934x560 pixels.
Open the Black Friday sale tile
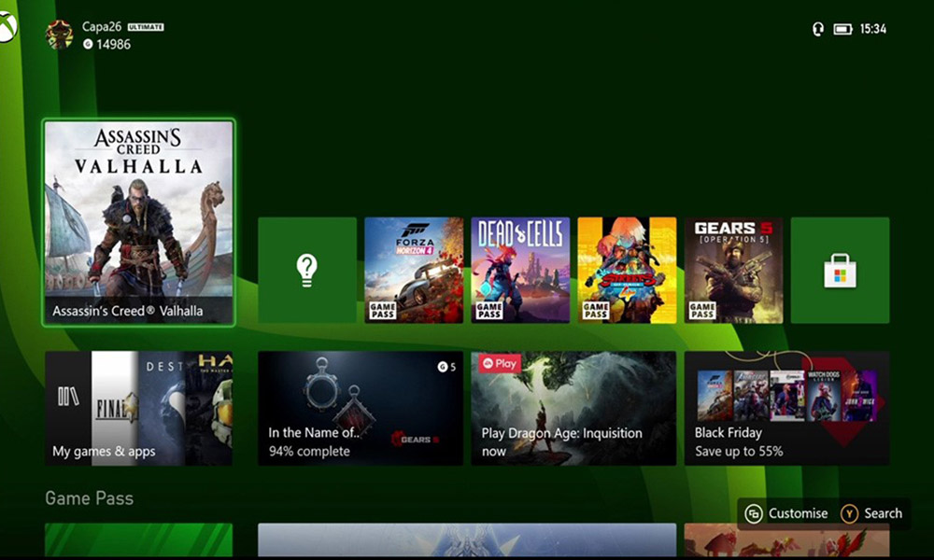pos(786,408)
